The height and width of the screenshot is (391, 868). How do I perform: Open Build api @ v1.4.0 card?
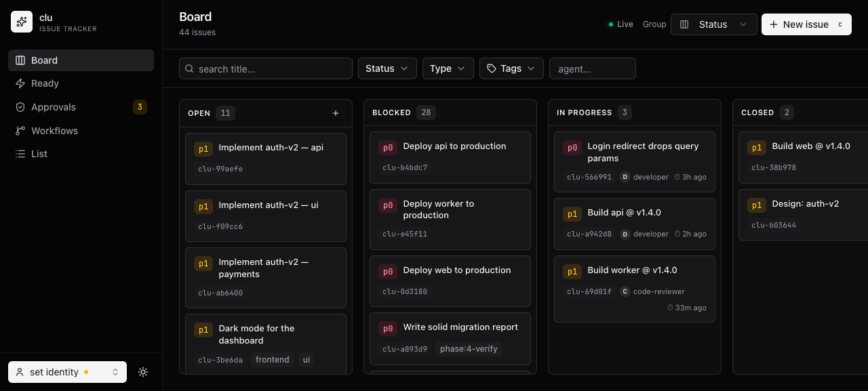635,224
